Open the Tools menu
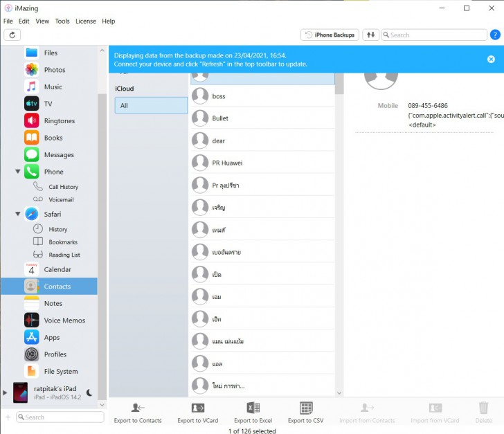504x434 pixels. [62, 21]
